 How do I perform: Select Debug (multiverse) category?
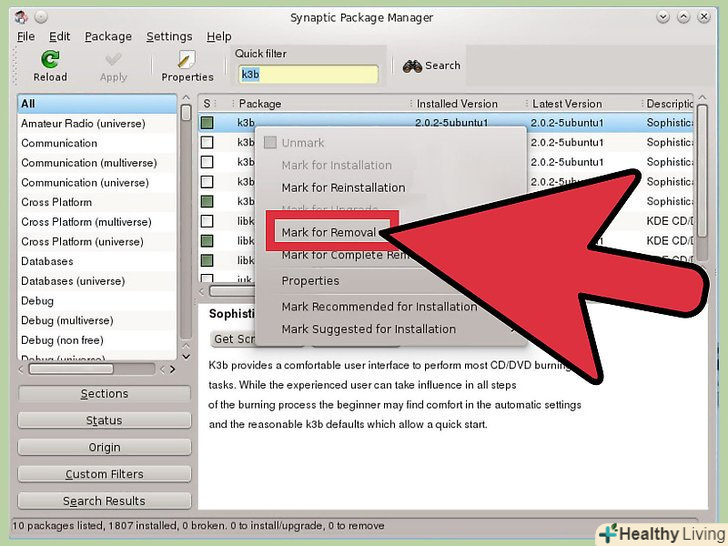click(x=97, y=321)
